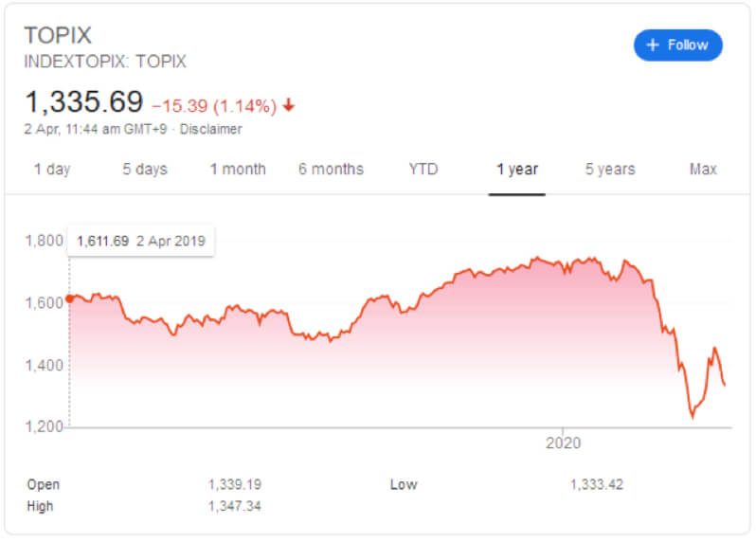The width and height of the screenshot is (756, 542).
Task: Click the Open value 1,339.19
Action: click(x=235, y=484)
